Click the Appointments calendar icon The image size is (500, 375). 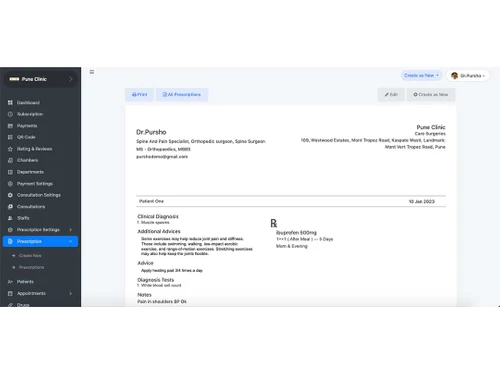[x=10, y=293]
